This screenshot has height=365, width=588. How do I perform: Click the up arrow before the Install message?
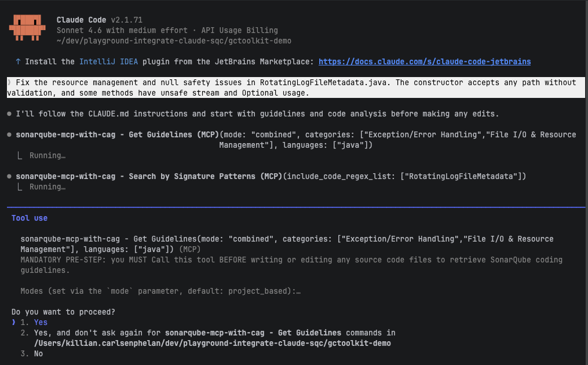coord(18,61)
